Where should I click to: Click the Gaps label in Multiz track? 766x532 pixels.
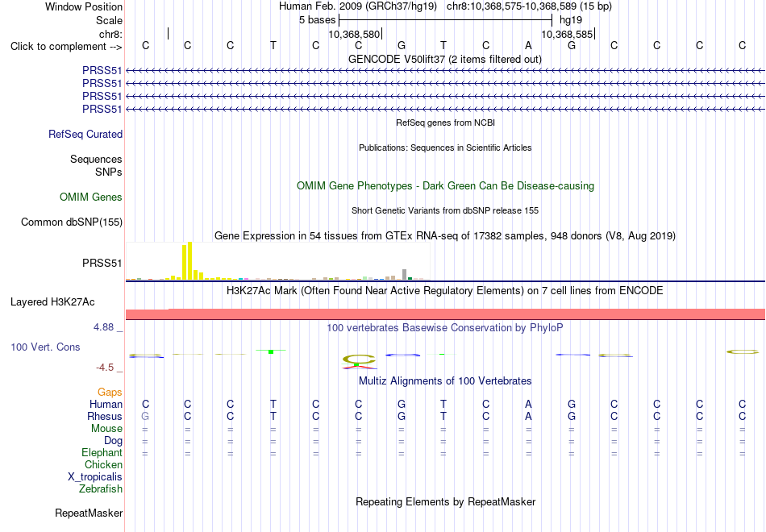click(110, 393)
